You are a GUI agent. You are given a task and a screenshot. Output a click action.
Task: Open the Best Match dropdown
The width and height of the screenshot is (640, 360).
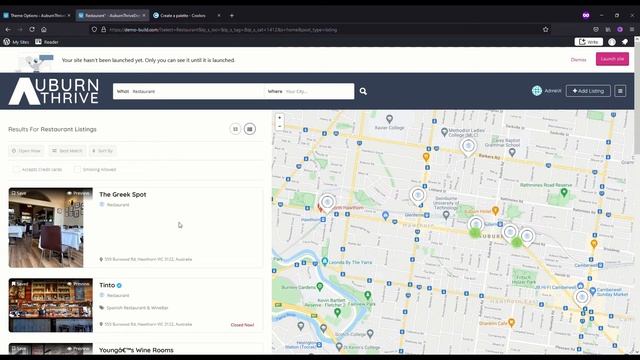(x=67, y=151)
